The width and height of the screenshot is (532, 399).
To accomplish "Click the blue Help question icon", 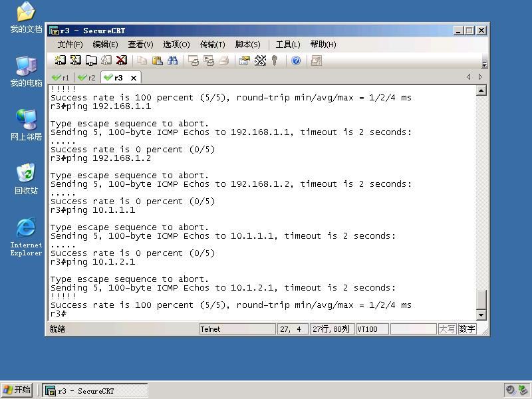I will (296, 61).
